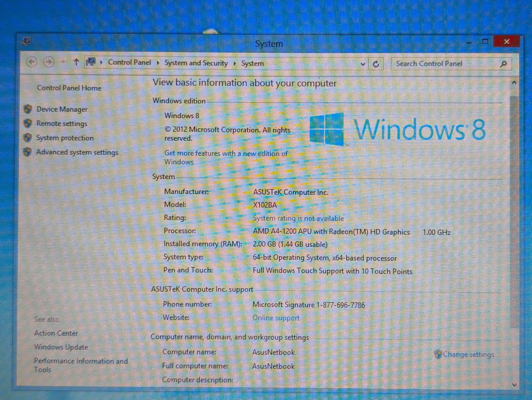Image resolution: width=532 pixels, height=400 pixels.
Task: Select the Windows 8 edition name text
Action: pos(182,116)
